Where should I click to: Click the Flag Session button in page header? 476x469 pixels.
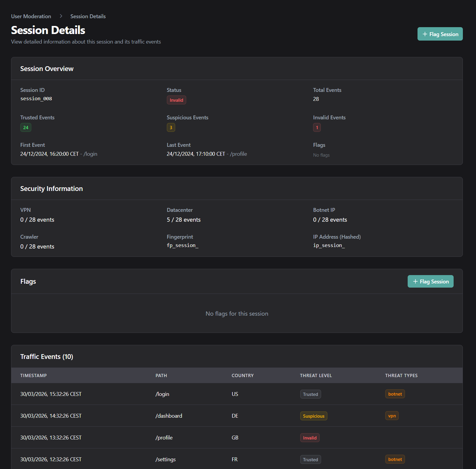pos(440,34)
